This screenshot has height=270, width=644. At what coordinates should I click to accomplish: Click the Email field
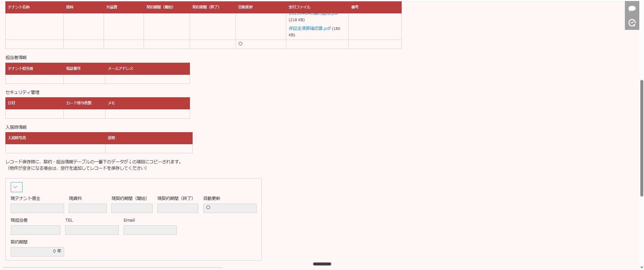coord(150,230)
